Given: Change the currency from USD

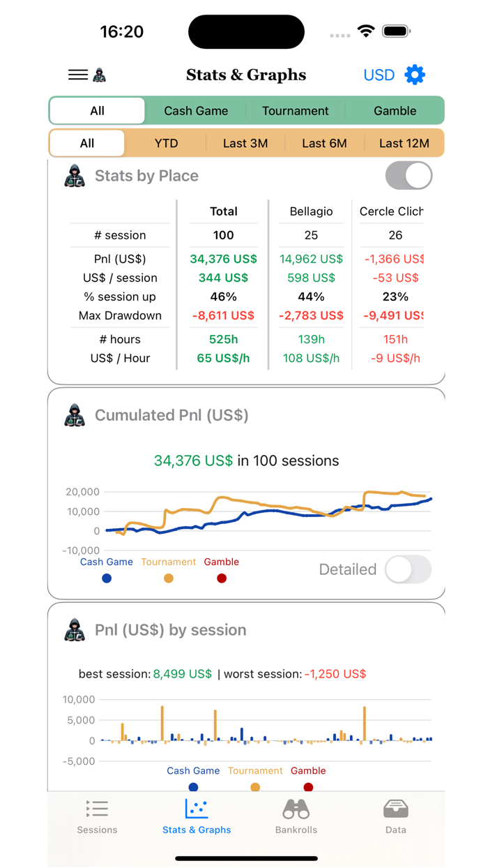Looking at the screenshot, I should pyautogui.click(x=379, y=74).
